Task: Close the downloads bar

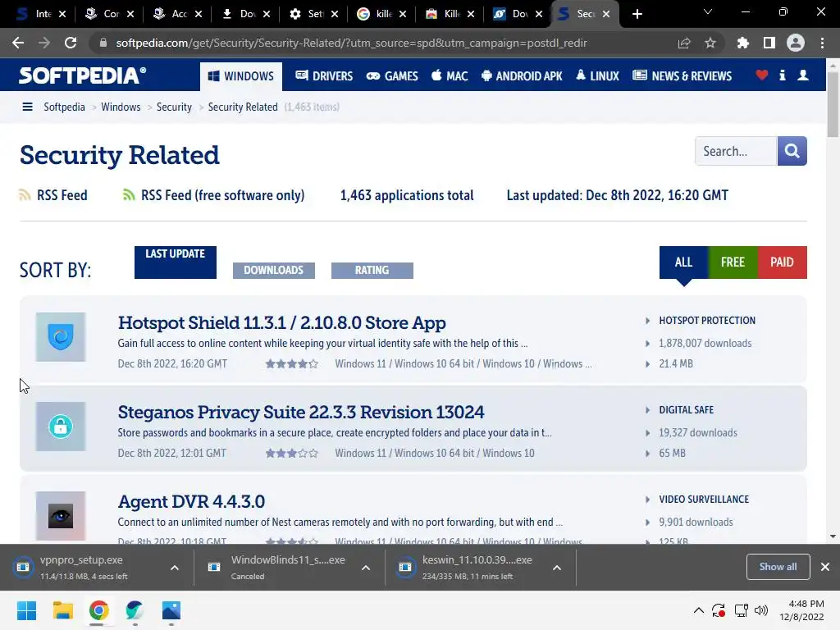Action: (x=825, y=567)
